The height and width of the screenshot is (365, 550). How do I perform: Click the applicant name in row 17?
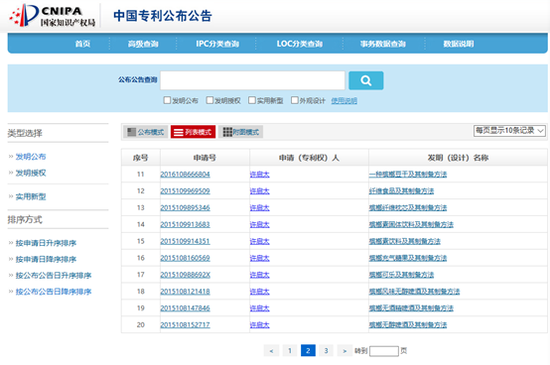tap(260, 275)
